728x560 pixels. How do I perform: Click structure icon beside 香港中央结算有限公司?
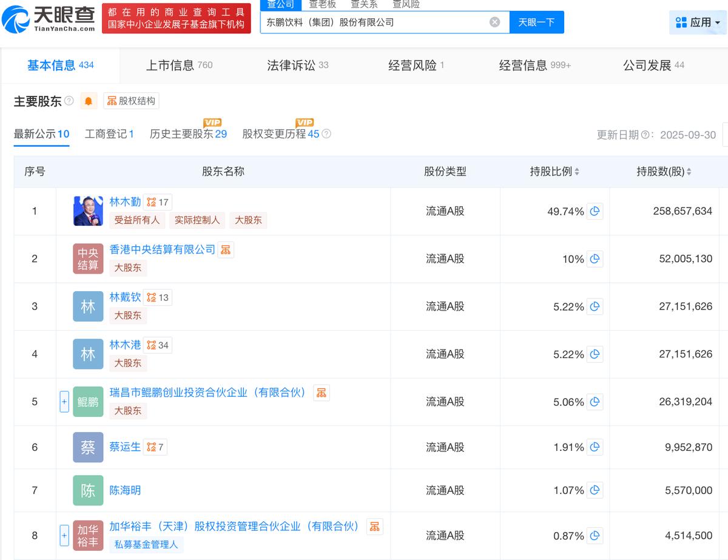pyautogui.click(x=226, y=250)
